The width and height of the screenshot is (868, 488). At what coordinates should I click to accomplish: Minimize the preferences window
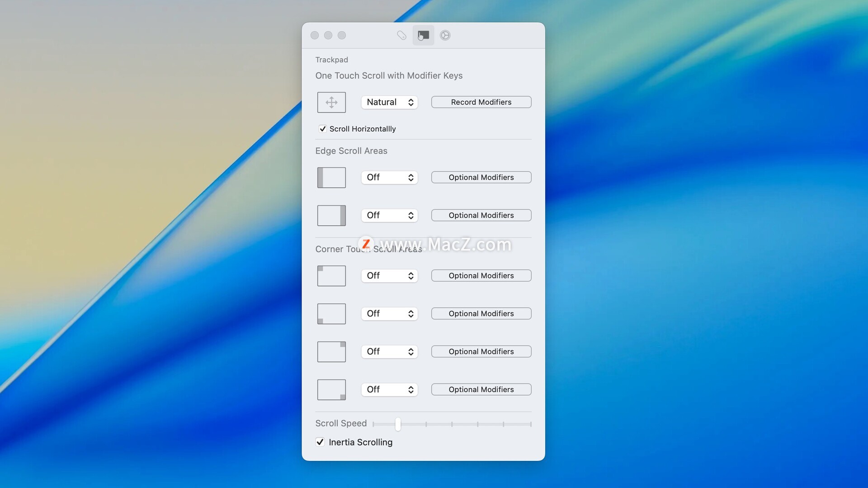[328, 35]
